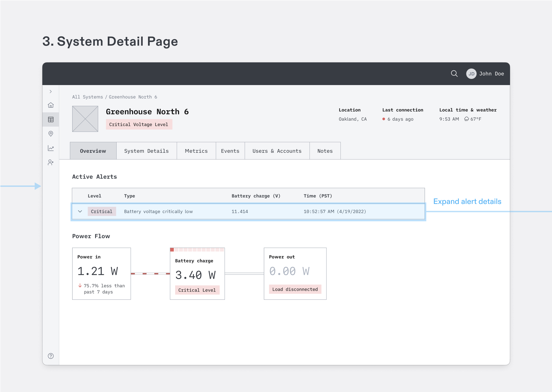Open the map location pin icon

pos(51,134)
